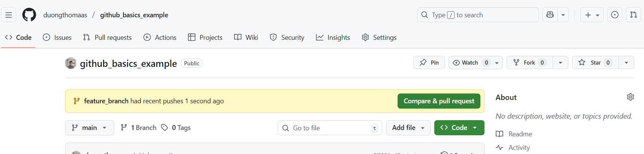Switch to the Issues tab

point(57,38)
